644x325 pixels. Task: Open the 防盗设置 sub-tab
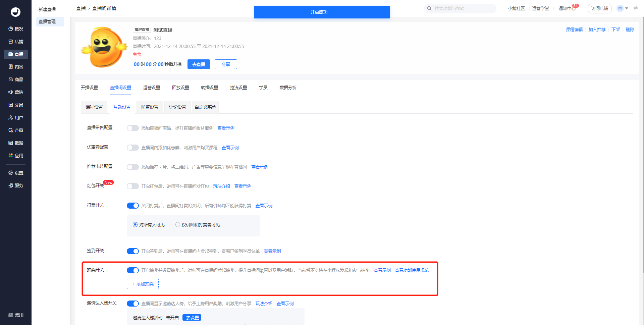click(150, 107)
